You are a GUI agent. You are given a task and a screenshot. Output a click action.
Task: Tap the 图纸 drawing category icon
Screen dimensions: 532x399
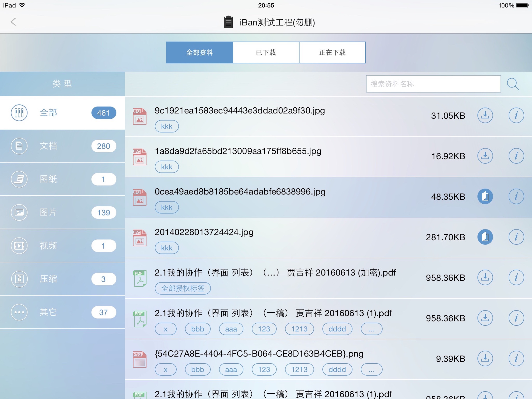[19, 179]
